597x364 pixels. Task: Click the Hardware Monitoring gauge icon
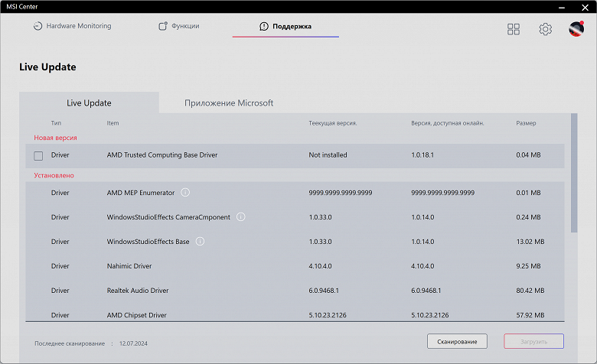point(38,26)
